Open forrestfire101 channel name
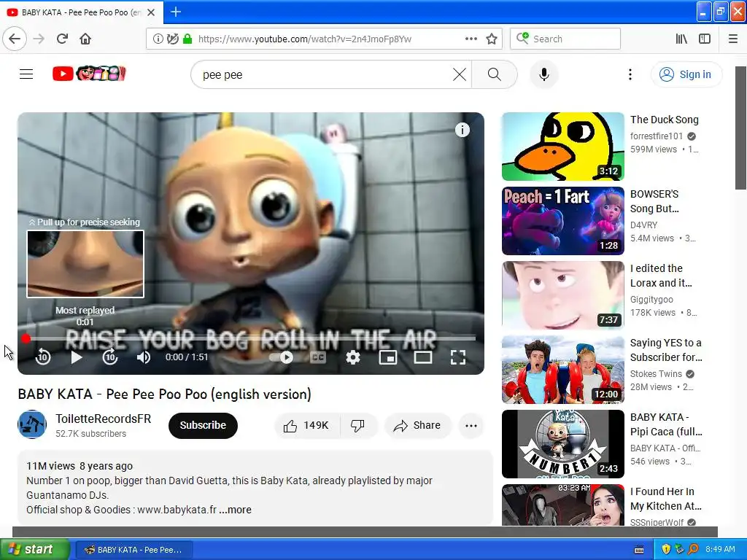The height and width of the screenshot is (560, 747). tap(657, 136)
